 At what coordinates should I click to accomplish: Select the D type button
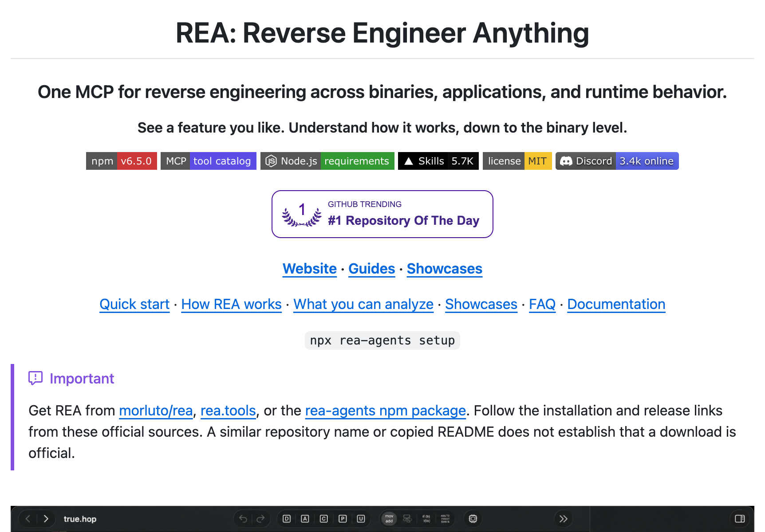[x=287, y=519]
